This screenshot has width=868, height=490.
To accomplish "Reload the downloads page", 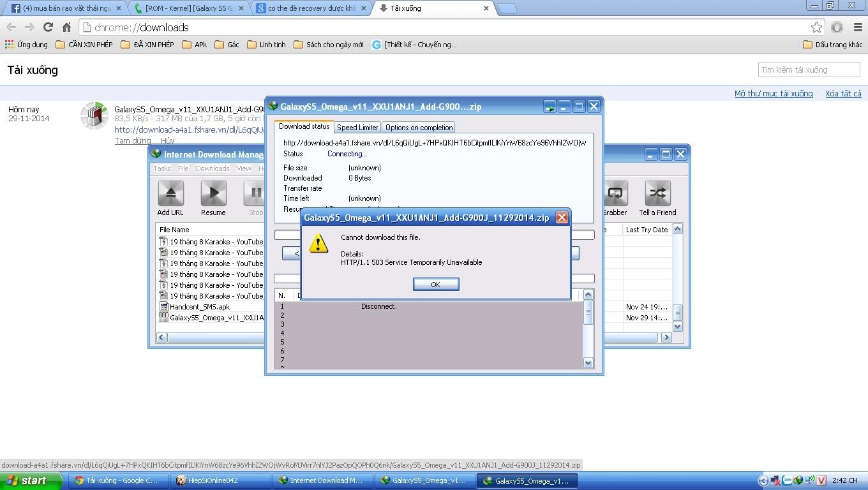I will coord(48,27).
